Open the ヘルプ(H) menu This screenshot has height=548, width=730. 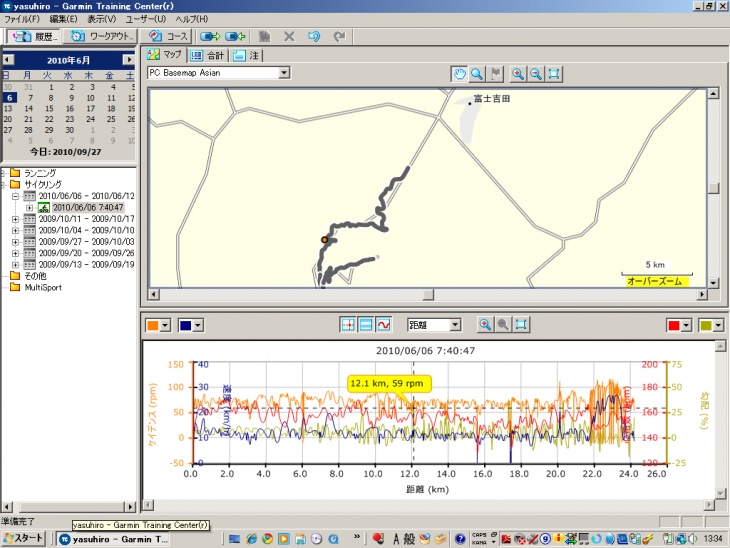tap(192, 19)
